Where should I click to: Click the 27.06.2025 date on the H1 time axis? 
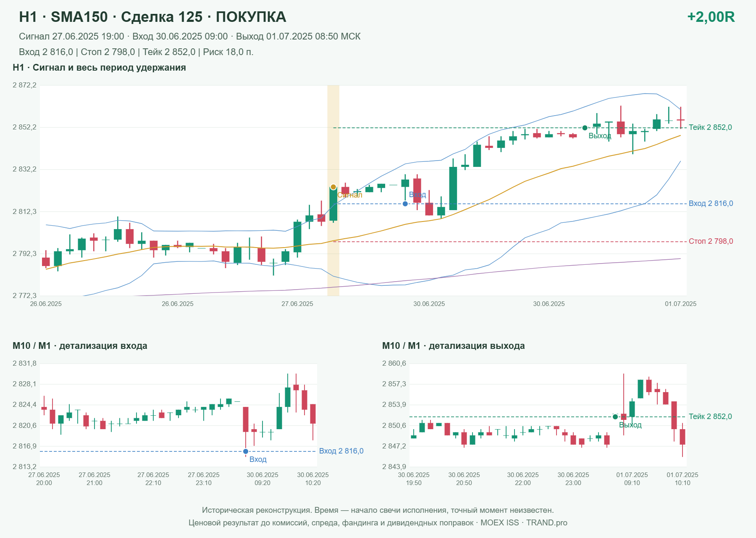(297, 304)
